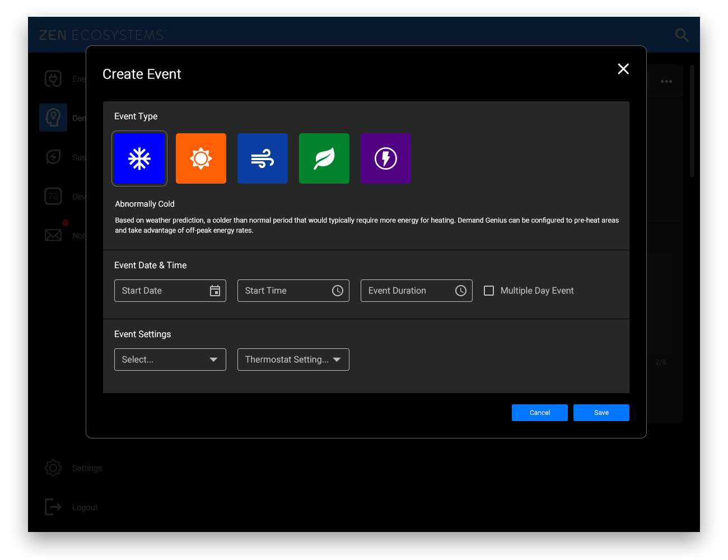
Task: Select the purple lightning bolt event type
Action: (386, 158)
